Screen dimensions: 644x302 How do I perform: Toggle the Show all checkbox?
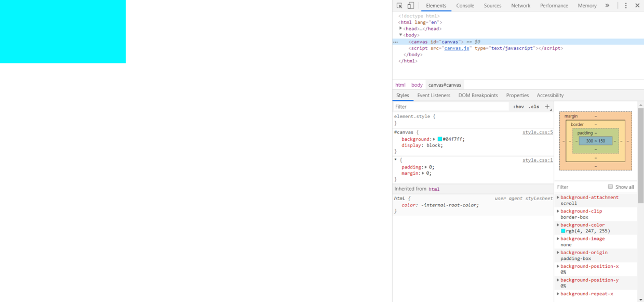[610, 187]
